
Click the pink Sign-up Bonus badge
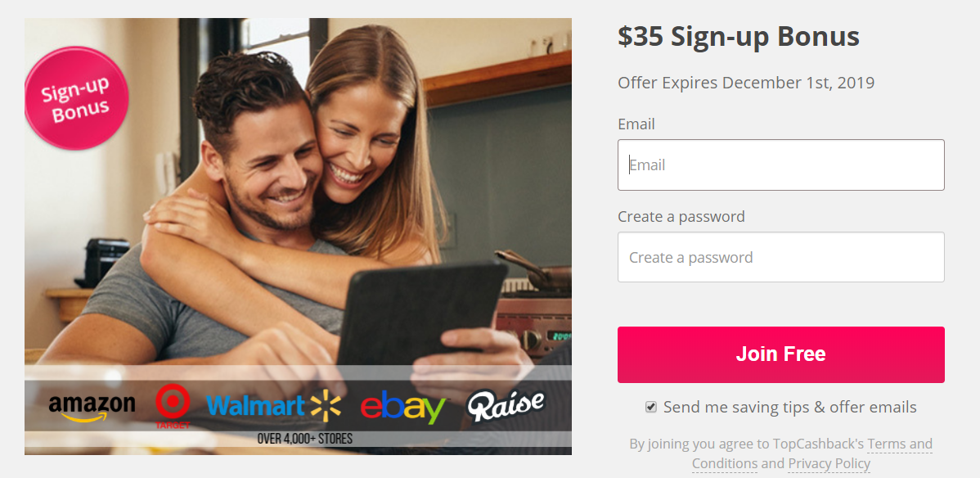[76, 98]
